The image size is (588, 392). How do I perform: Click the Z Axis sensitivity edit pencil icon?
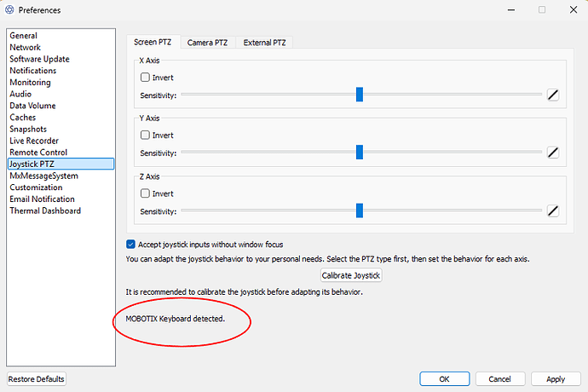click(553, 211)
